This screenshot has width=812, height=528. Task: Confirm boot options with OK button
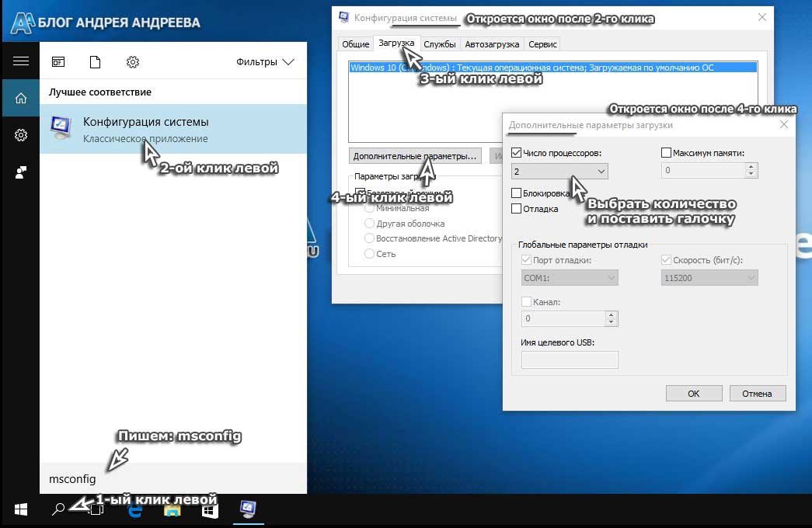click(x=694, y=394)
